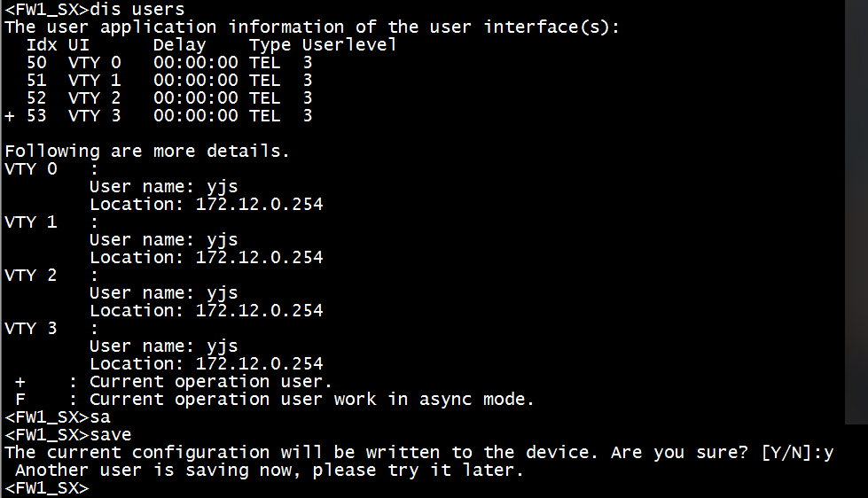
Task: Click the 'VTY 0' details heading
Action: coord(31,168)
